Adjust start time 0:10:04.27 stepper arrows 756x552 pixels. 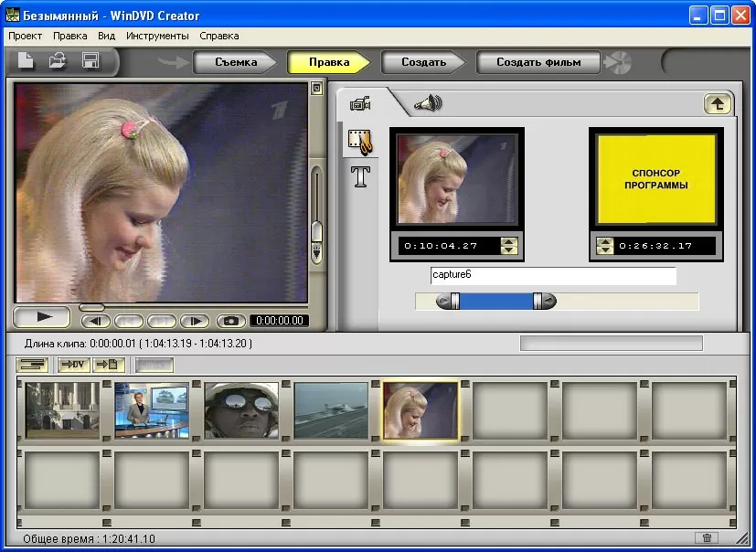(509, 246)
